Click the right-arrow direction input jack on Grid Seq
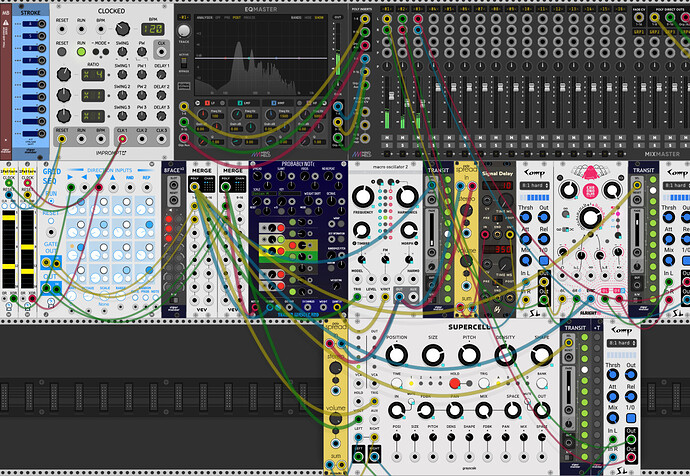 70,188
